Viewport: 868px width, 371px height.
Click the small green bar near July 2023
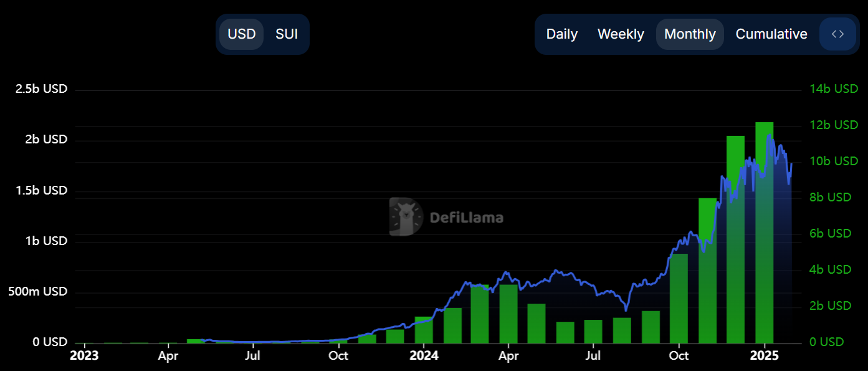coord(197,340)
